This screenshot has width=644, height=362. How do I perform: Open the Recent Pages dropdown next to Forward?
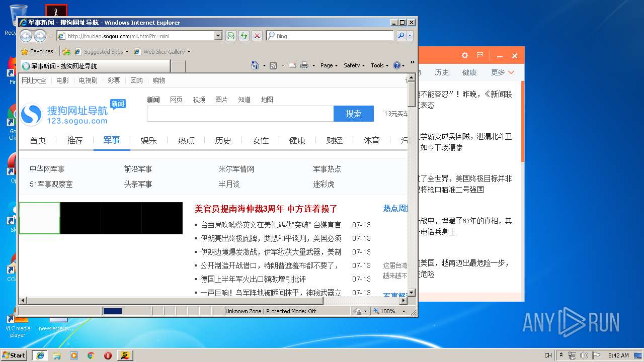50,36
